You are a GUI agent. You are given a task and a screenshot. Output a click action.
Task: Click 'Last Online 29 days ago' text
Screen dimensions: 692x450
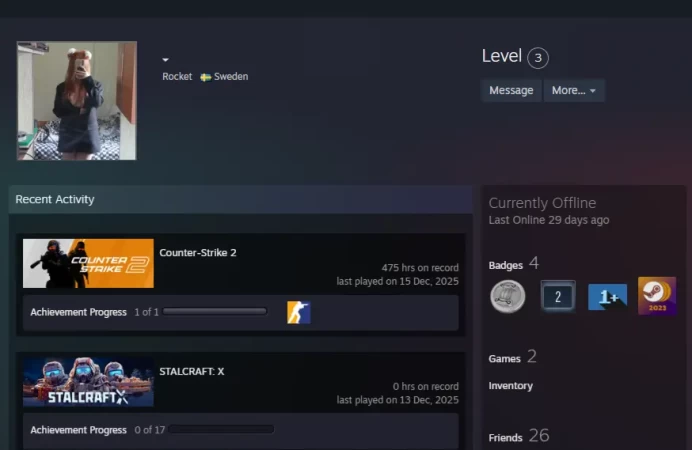click(549, 220)
